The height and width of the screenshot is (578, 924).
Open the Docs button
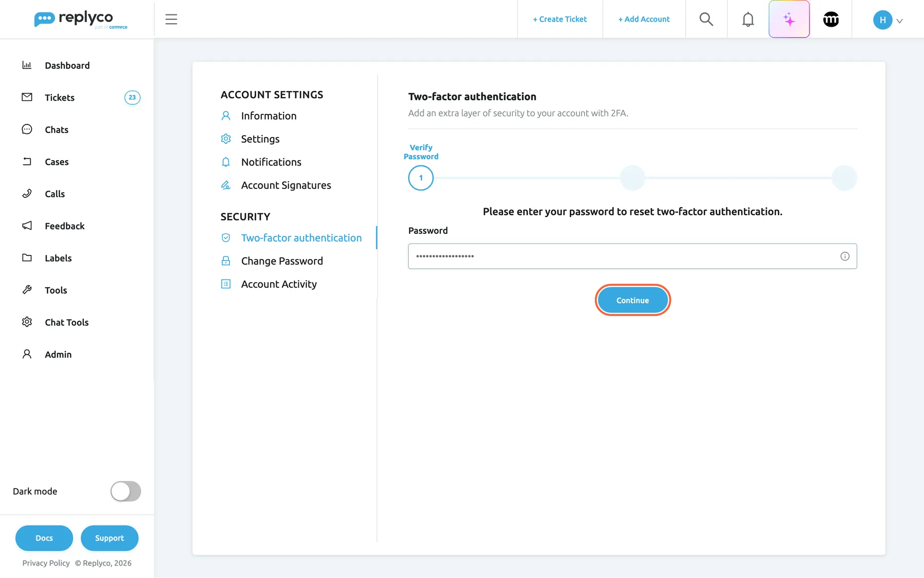(x=44, y=538)
